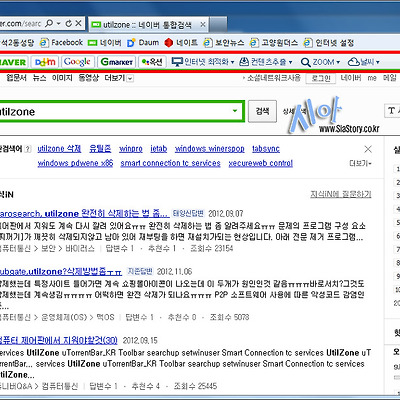Viewport: 400px width, 400px height.
Task: Click 조회수 25445 text
Action: [195, 386]
